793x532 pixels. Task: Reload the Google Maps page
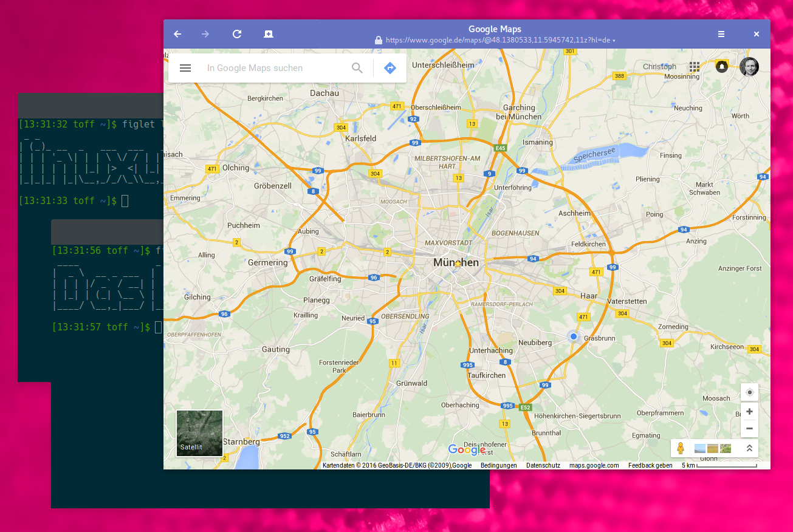[237, 34]
